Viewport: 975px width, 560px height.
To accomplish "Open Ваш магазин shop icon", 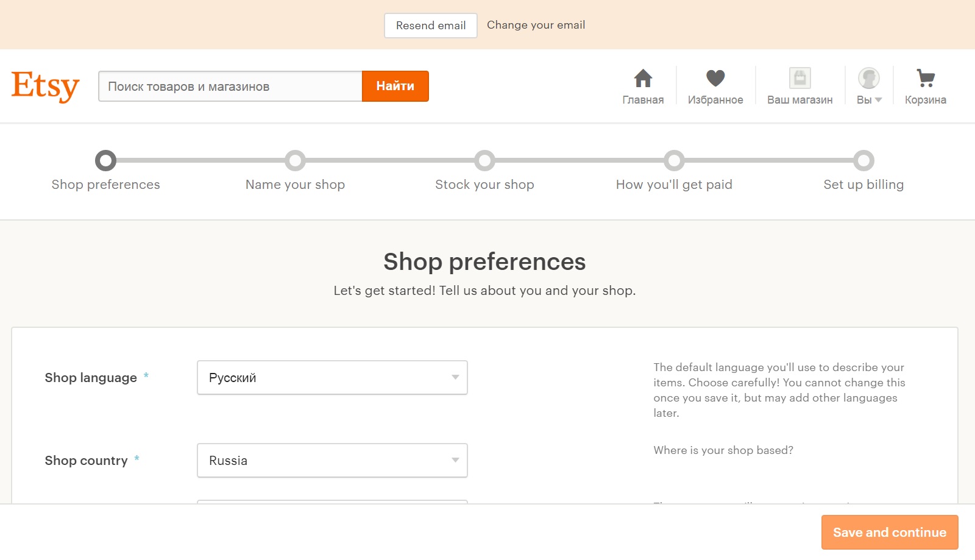I will (x=799, y=78).
